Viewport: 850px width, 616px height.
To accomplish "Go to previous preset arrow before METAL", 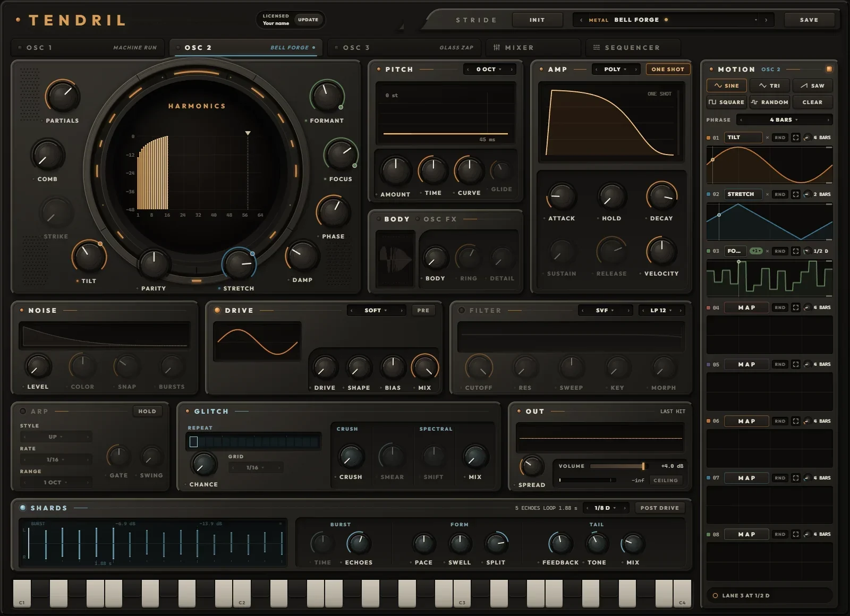I will point(581,20).
